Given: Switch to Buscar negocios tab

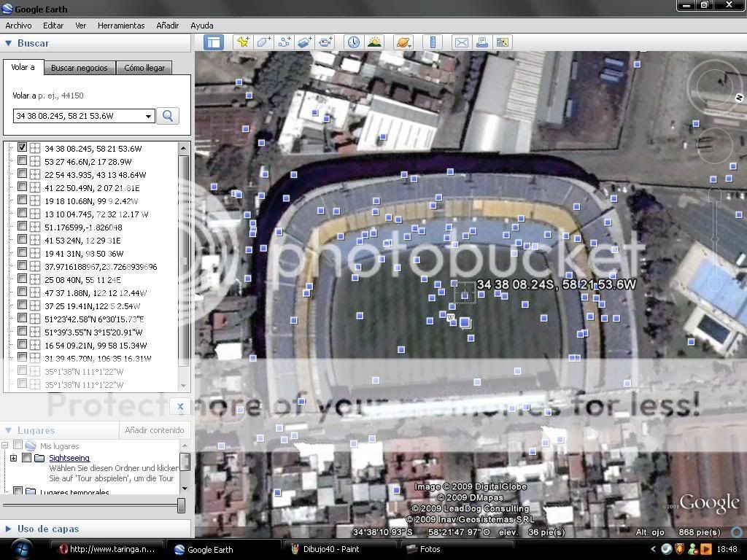Looking at the screenshot, I should pos(79,68).
